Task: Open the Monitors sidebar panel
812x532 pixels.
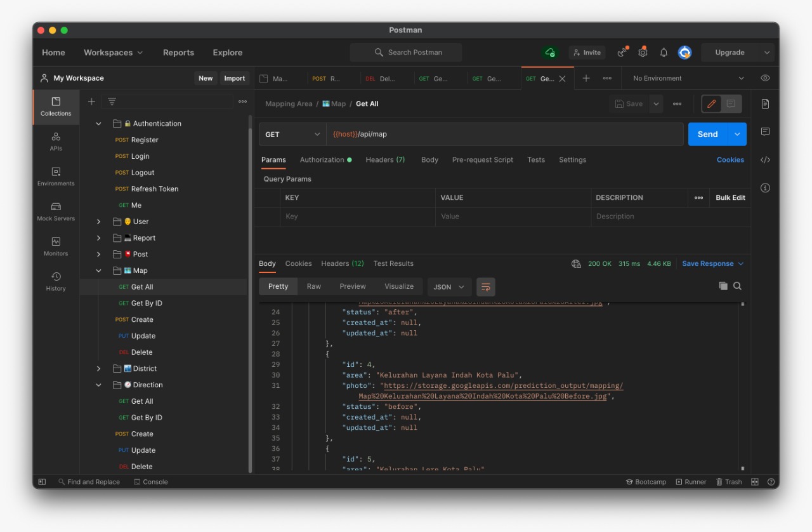Action: click(x=56, y=246)
